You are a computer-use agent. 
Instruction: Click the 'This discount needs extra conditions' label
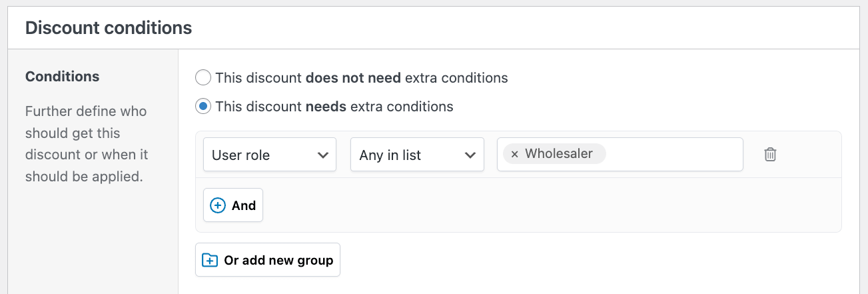pyautogui.click(x=334, y=107)
